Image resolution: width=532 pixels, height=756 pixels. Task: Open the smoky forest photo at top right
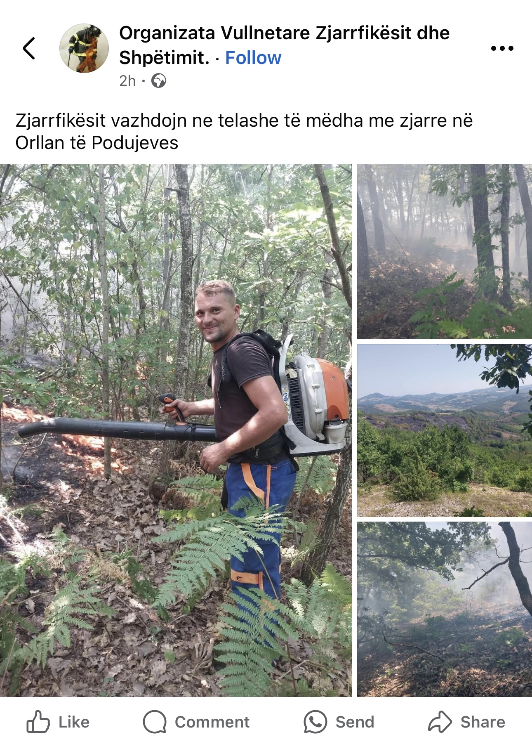coord(445,251)
